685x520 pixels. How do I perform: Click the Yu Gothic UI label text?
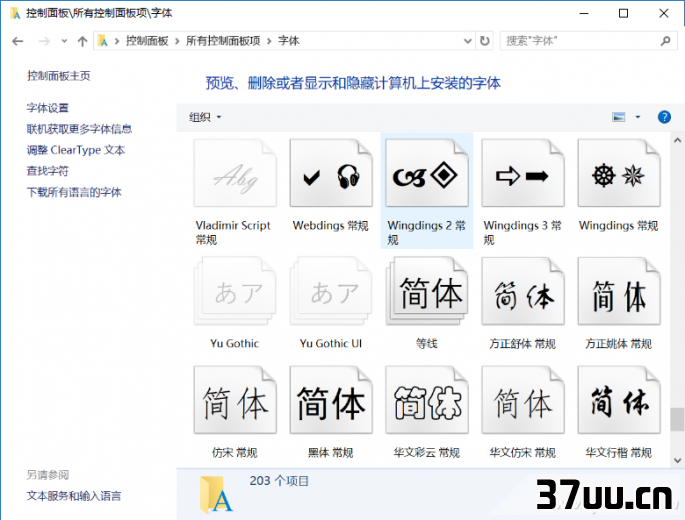coord(331,343)
